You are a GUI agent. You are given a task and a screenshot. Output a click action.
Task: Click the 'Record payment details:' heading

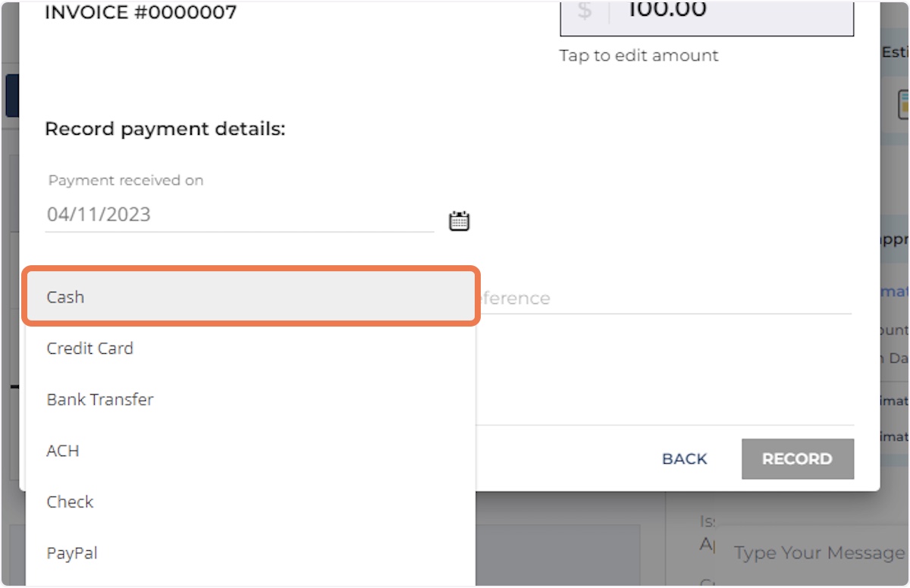165,129
